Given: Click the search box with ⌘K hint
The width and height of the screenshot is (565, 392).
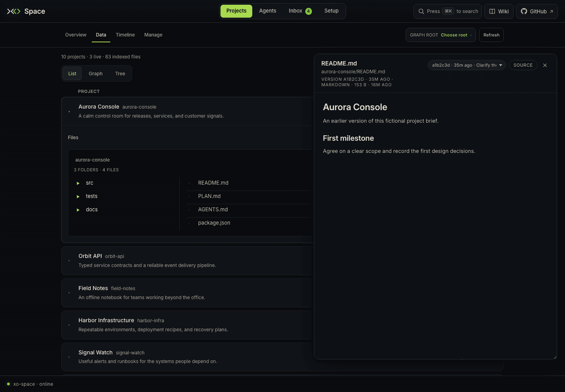Looking at the screenshot, I should point(448,11).
